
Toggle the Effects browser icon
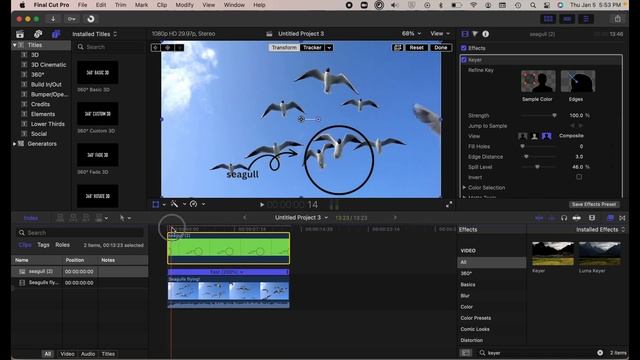(610, 218)
